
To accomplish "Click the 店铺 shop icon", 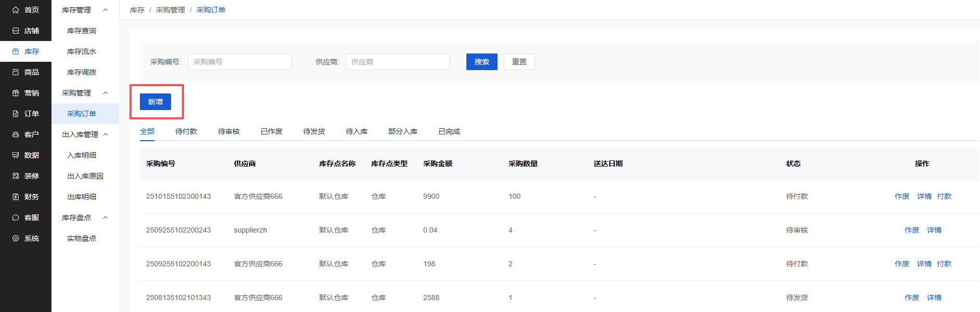I will pyautogui.click(x=16, y=31).
